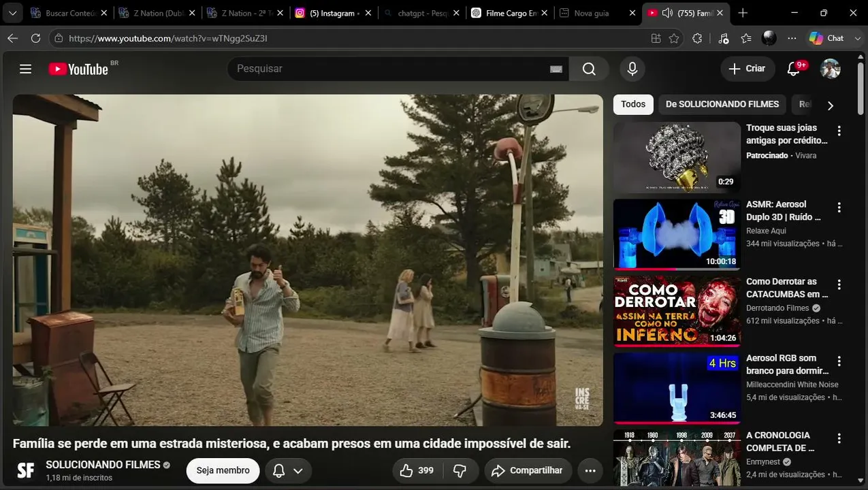This screenshot has height=490, width=868.
Task: Open the tab actions dropdown menu
Action: [x=12, y=13]
